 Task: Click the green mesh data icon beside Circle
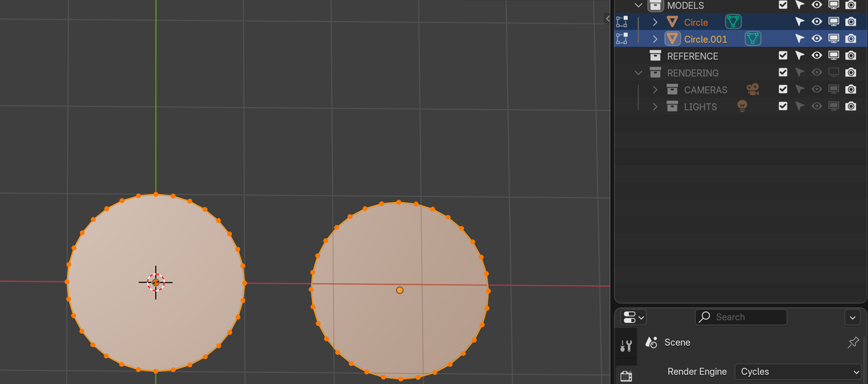pos(732,22)
